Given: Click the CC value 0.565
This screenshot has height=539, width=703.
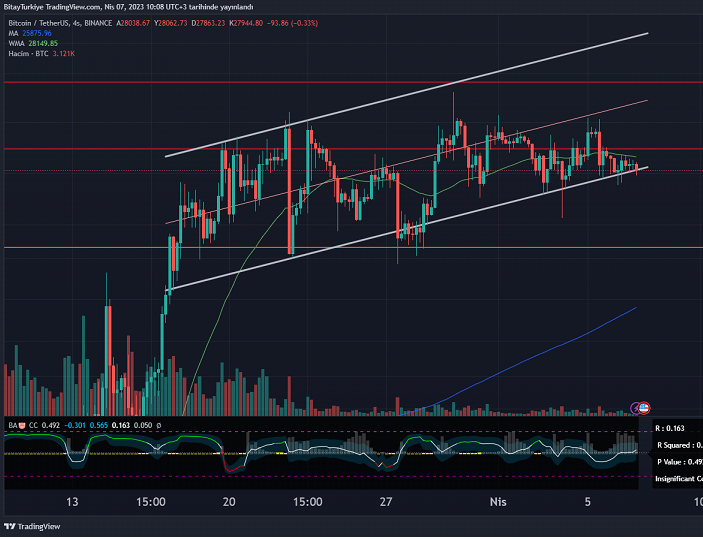Looking at the screenshot, I should [x=98, y=425].
